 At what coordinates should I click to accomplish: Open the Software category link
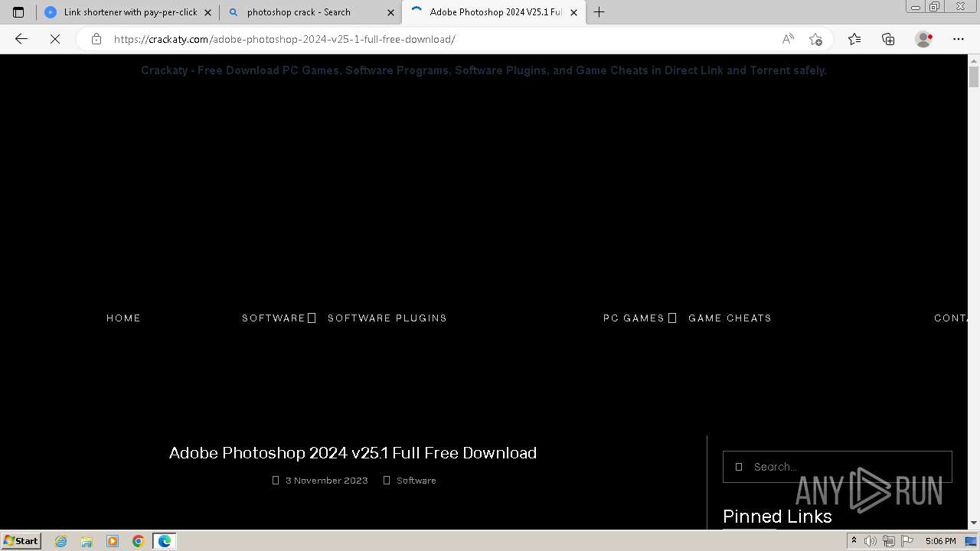(416, 481)
